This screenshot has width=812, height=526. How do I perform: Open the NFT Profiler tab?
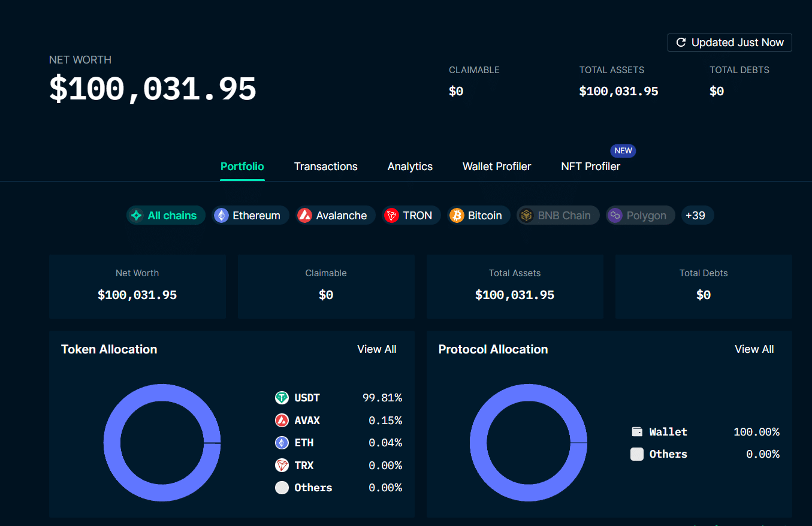point(590,167)
